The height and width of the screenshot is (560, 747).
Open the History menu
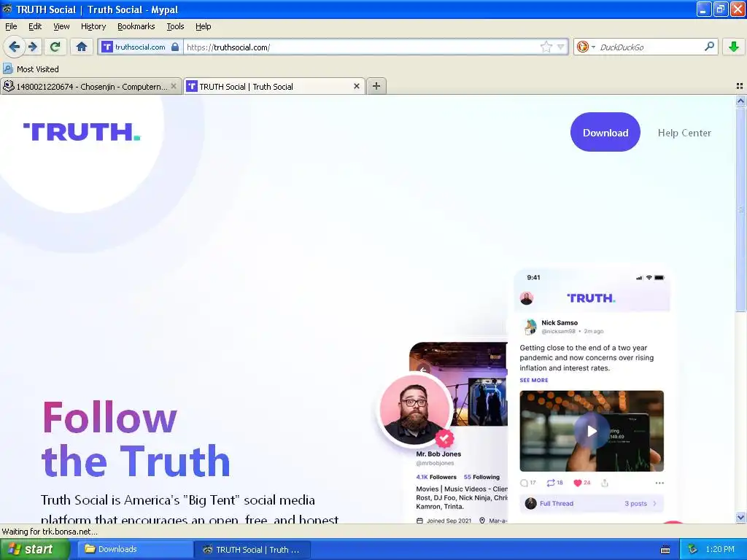click(x=93, y=26)
